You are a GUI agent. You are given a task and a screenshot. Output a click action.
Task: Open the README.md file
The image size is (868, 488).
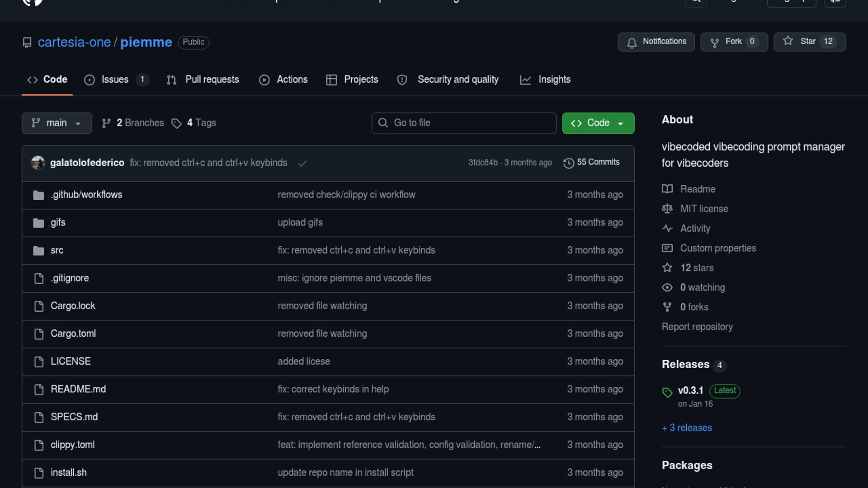point(78,389)
